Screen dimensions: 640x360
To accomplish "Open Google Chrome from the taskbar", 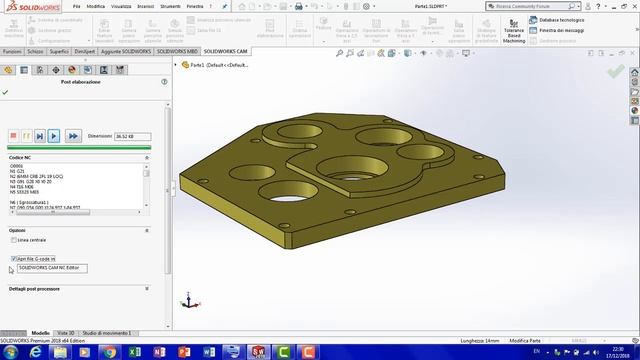I will pyautogui.click(x=109, y=352).
